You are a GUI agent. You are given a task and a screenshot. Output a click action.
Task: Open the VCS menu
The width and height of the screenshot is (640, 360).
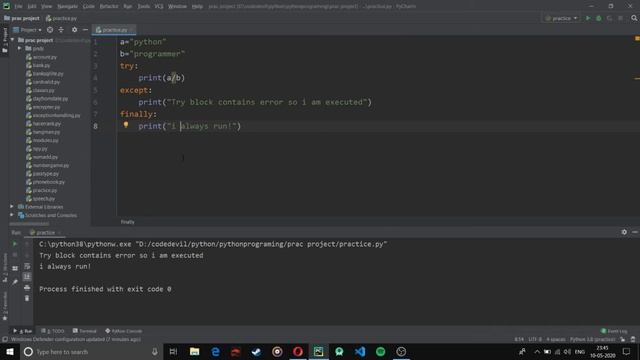(159, 7)
